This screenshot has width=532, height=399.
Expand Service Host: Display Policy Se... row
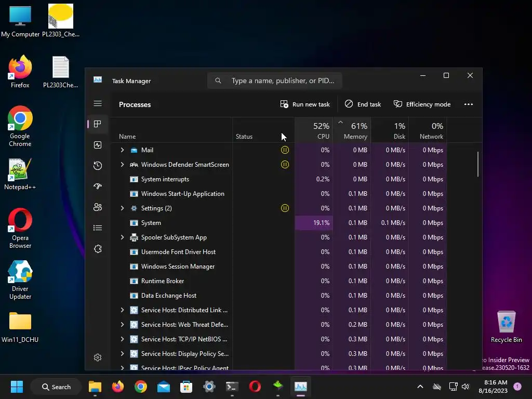click(x=122, y=353)
